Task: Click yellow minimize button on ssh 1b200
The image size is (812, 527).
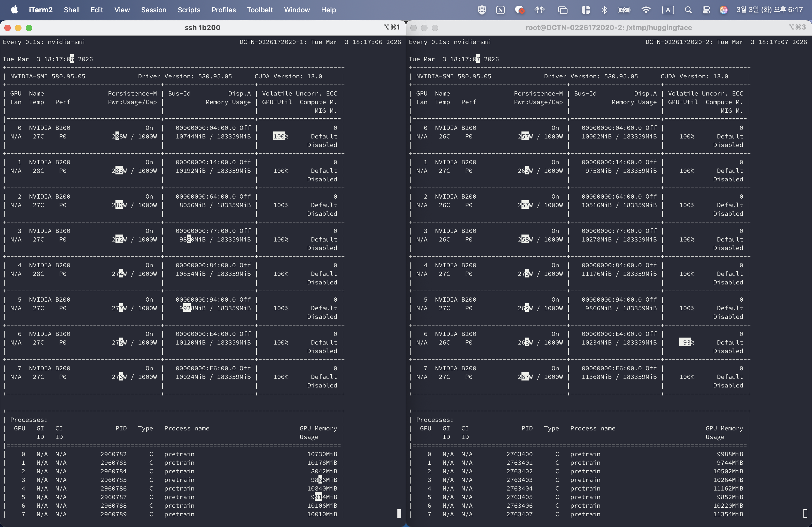Action: click(x=19, y=28)
